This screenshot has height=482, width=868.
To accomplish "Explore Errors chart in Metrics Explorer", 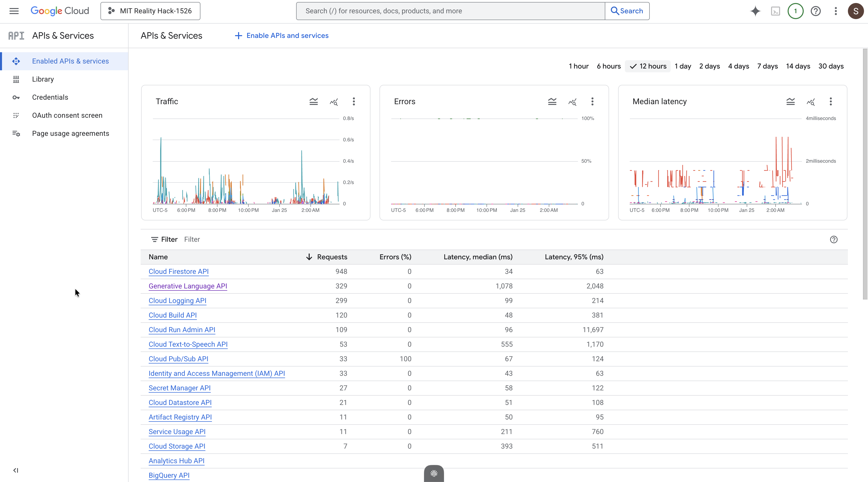I will click(x=572, y=101).
